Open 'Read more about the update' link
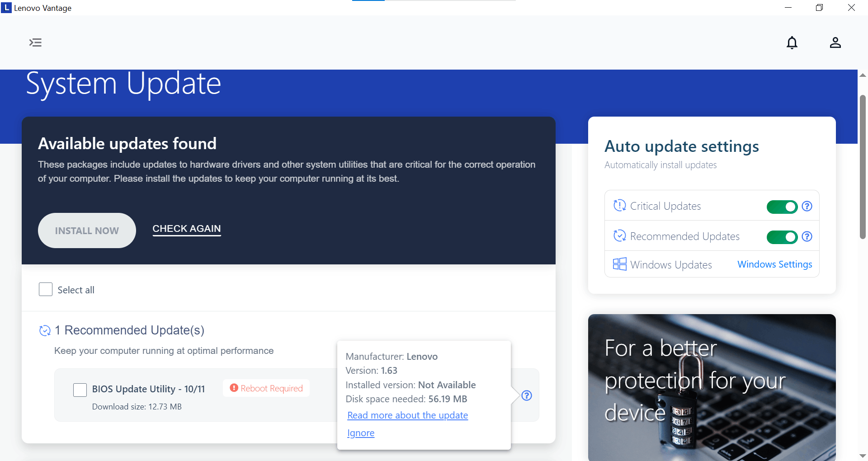 [407, 415]
